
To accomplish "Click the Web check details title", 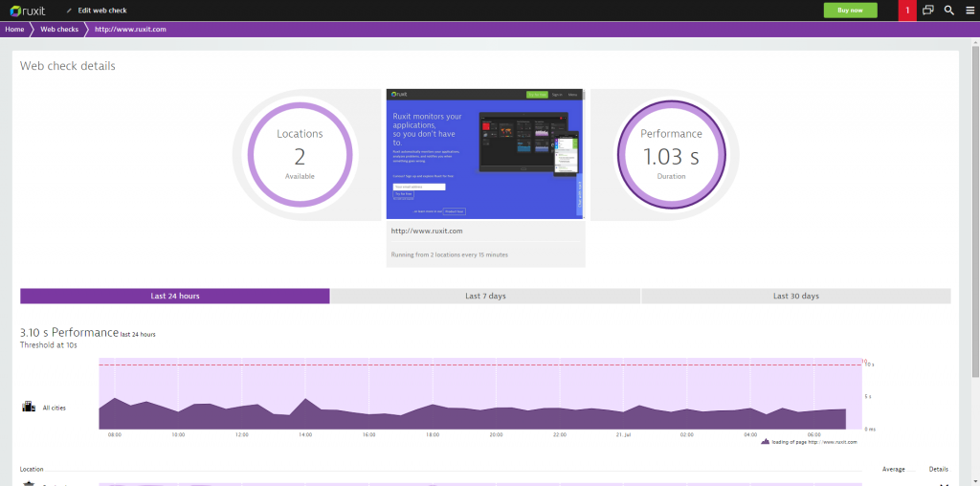I will click(x=68, y=66).
